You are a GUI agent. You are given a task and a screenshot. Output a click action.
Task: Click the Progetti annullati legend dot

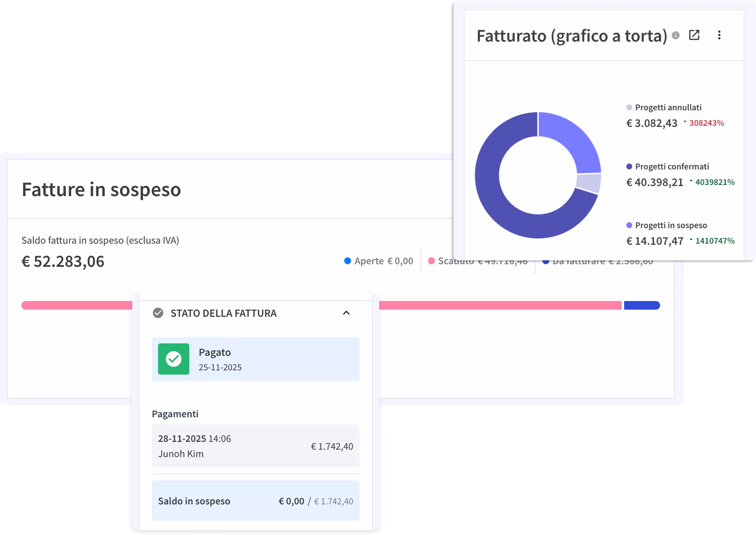pyautogui.click(x=629, y=107)
